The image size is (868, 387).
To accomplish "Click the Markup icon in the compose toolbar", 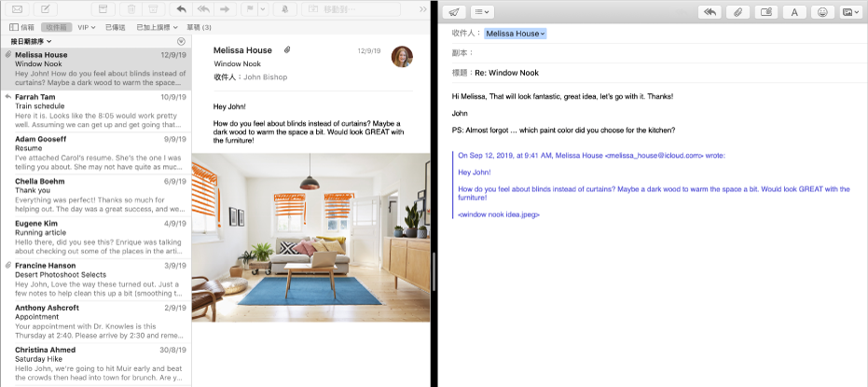I will tap(766, 12).
